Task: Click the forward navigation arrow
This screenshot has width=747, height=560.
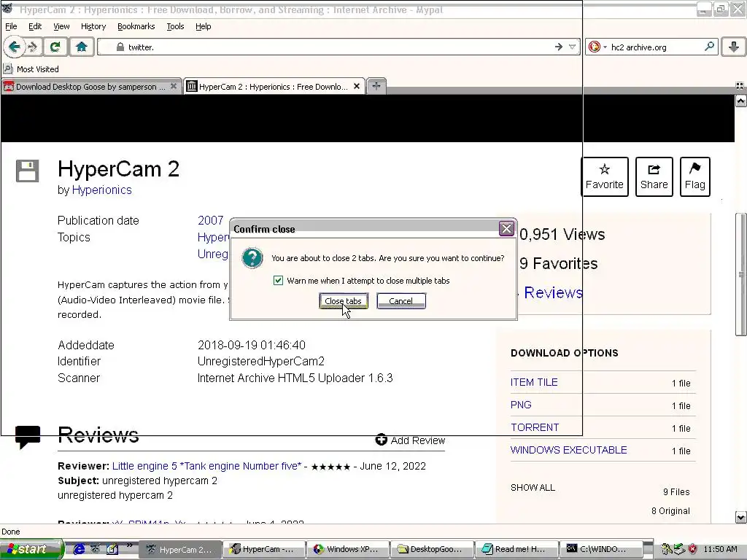Action: (x=33, y=47)
